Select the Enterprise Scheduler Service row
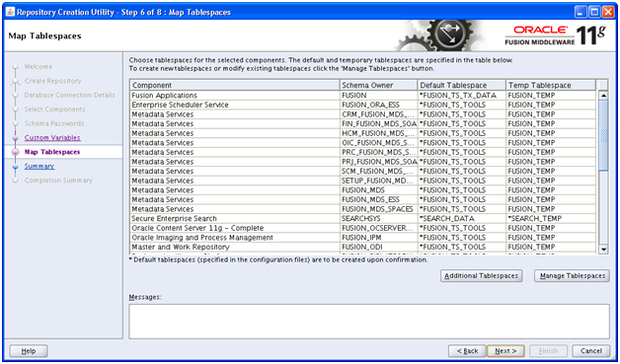This screenshot has width=620, height=364. coord(235,105)
